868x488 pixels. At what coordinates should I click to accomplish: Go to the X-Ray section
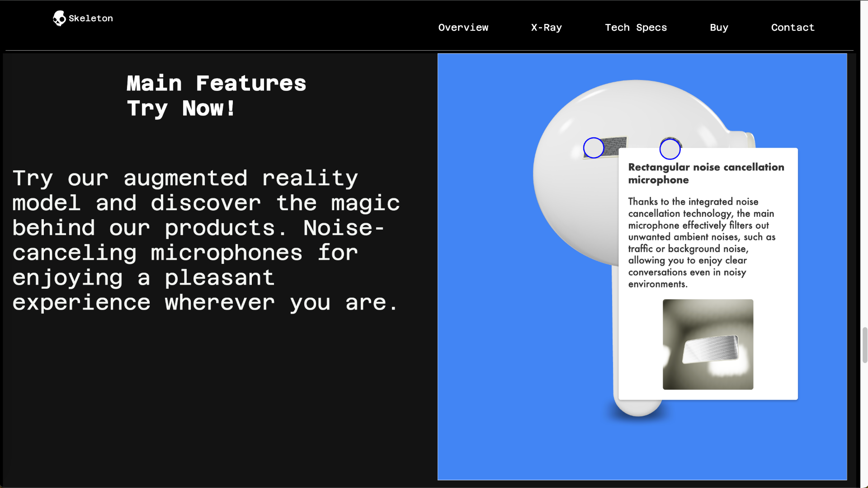pos(546,28)
